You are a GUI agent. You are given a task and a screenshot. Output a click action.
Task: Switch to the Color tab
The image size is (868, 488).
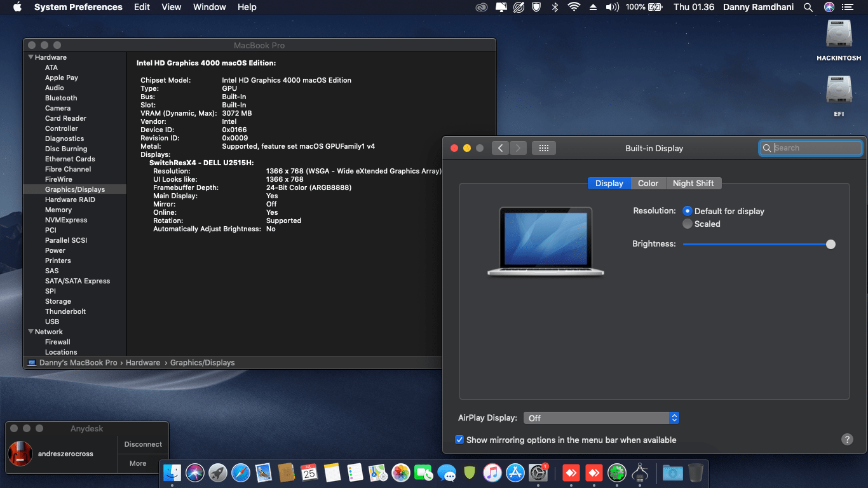click(x=648, y=183)
